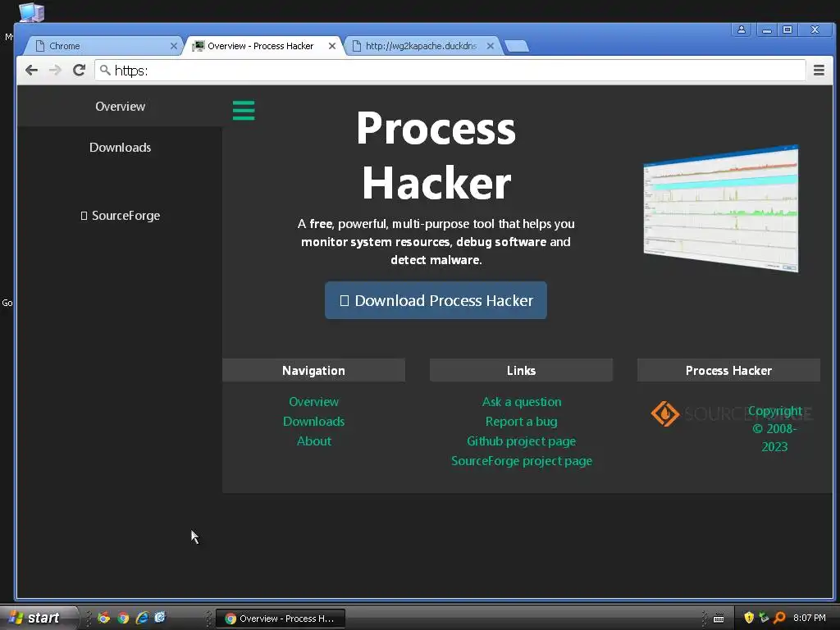Click the Navigation footer heading
This screenshot has height=630, width=840.
(314, 370)
